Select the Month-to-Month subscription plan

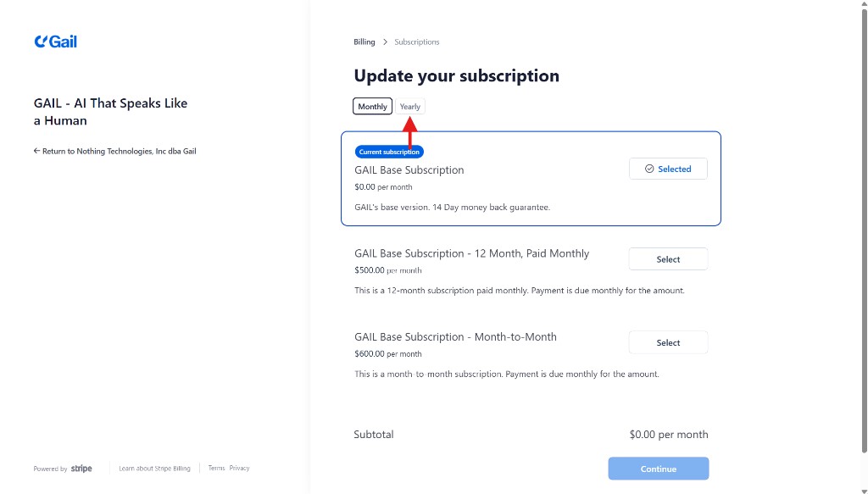668,343
